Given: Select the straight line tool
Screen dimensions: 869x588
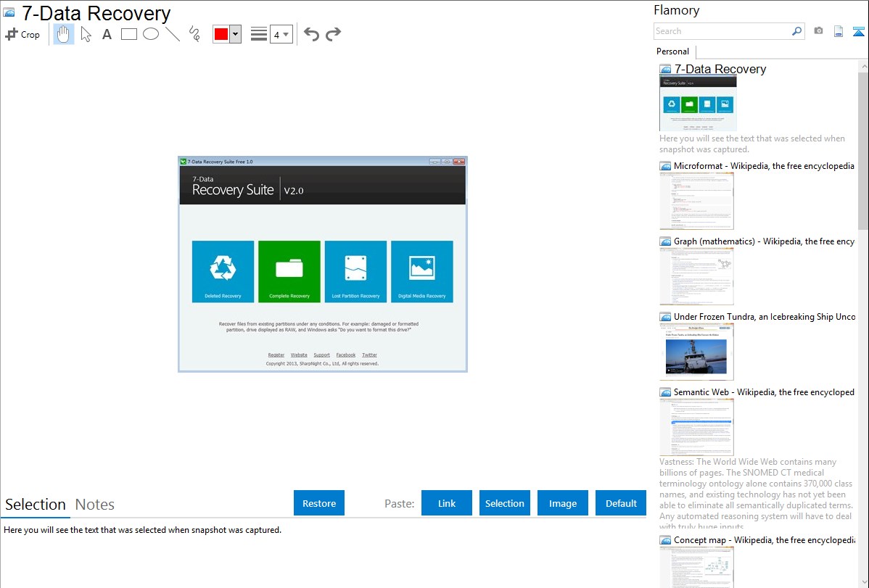Looking at the screenshot, I should coord(173,34).
